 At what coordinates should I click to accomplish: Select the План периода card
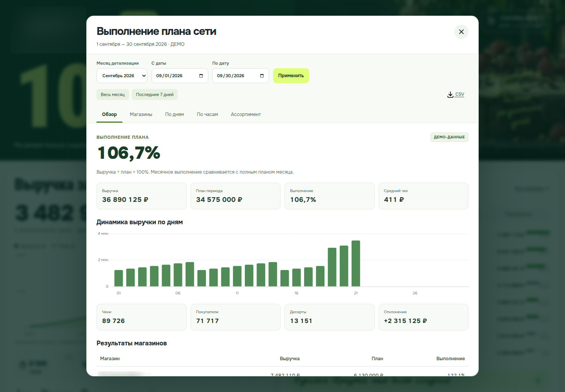(x=235, y=196)
